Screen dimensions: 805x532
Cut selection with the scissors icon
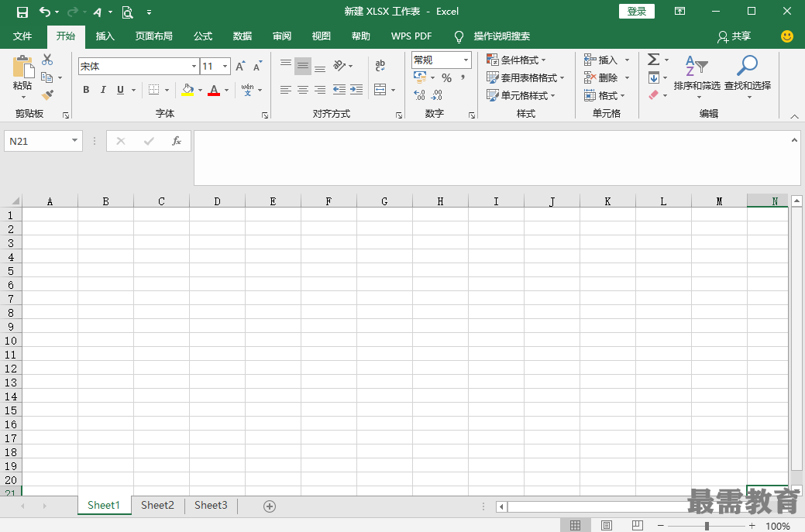(x=47, y=60)
